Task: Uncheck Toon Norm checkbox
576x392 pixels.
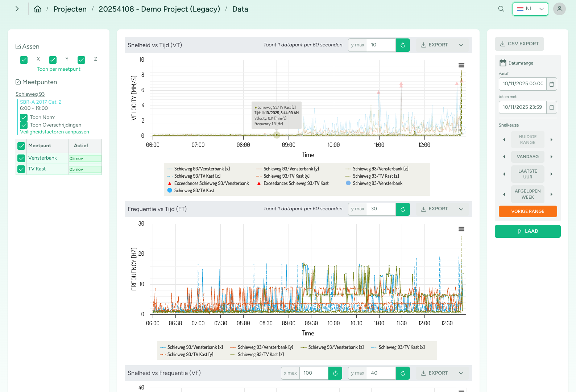Action: (24, 117)
